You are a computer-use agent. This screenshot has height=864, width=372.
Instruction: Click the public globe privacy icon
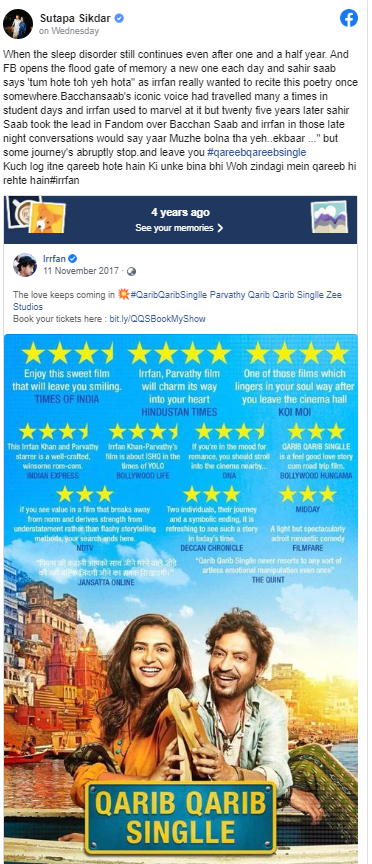pyautogui.click(x=131, y=271)
